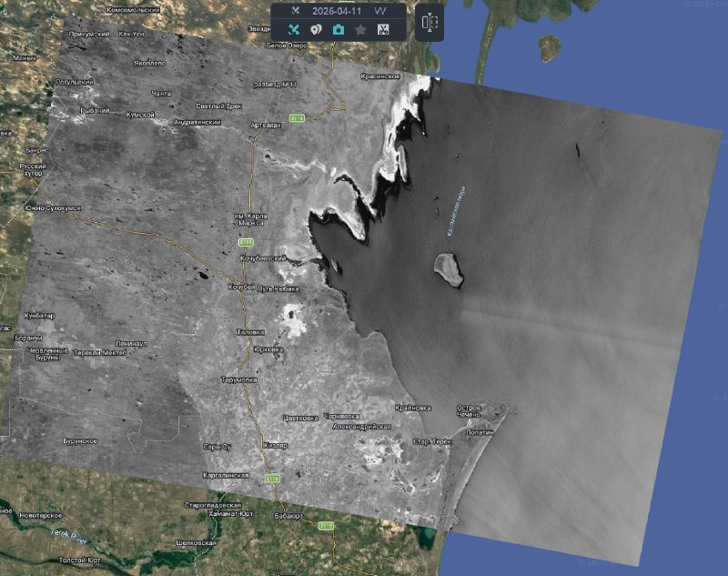Click the small satellite icon beside the date

point(295,10)
